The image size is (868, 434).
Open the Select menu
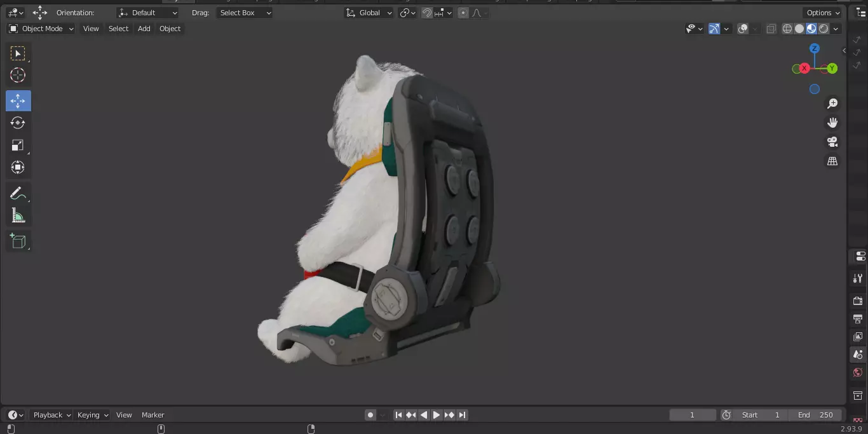click(118, 29)
